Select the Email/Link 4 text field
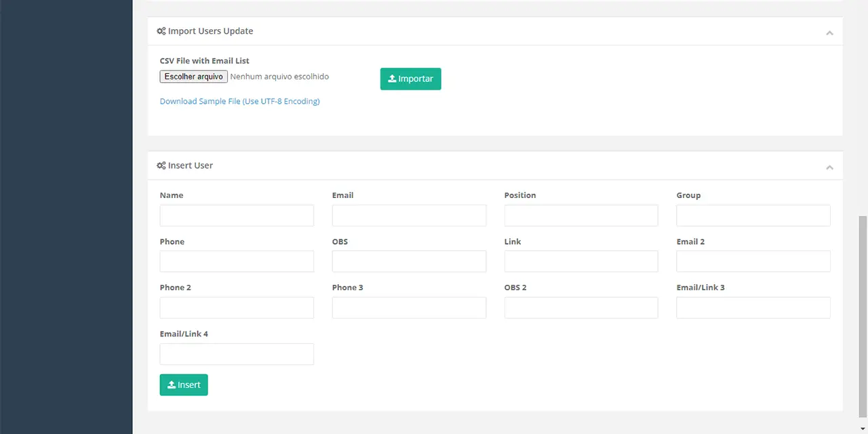Screen dimensions: 868x434 [237, 354]
